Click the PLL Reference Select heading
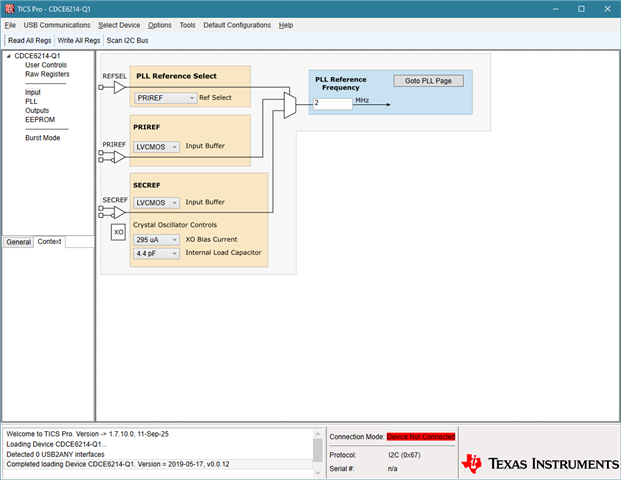621x480 pixels. coord(176,76)
